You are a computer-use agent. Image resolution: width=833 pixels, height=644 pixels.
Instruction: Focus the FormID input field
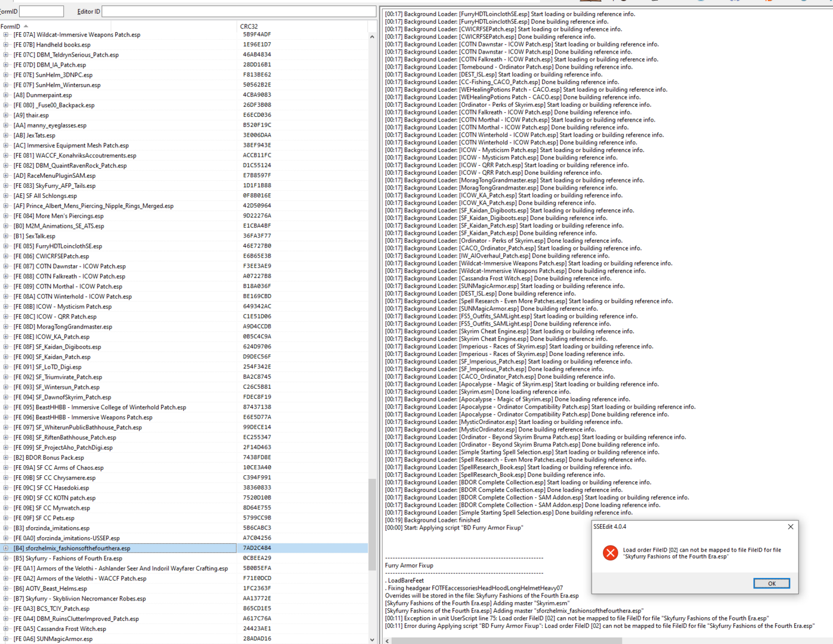click(x=41, y=11)
